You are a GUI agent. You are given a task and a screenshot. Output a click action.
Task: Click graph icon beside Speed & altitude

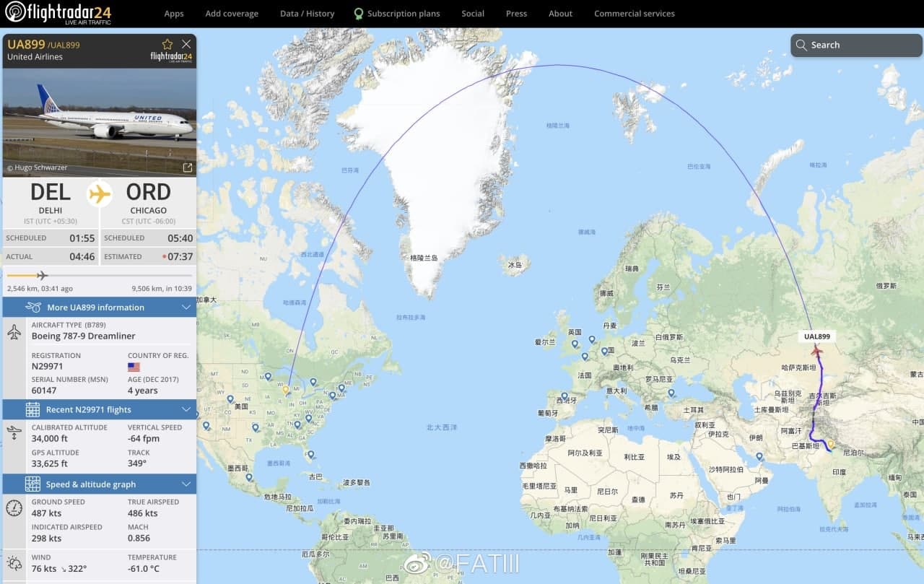click(x=32, y=484)
